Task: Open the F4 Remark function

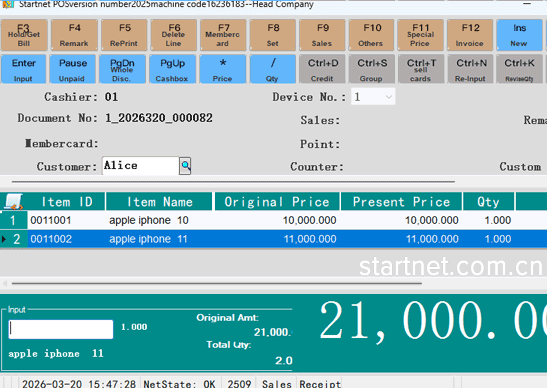Action: [x=74, y=35]
